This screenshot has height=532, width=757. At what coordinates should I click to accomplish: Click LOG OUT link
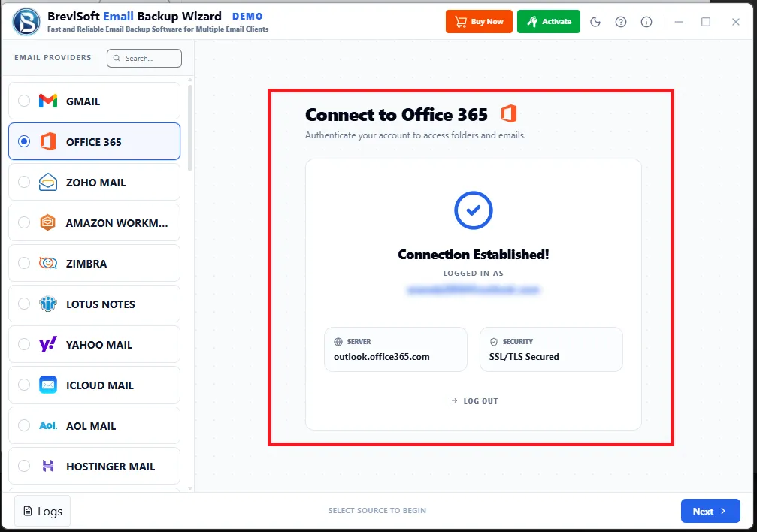click(x=473, y=401)
